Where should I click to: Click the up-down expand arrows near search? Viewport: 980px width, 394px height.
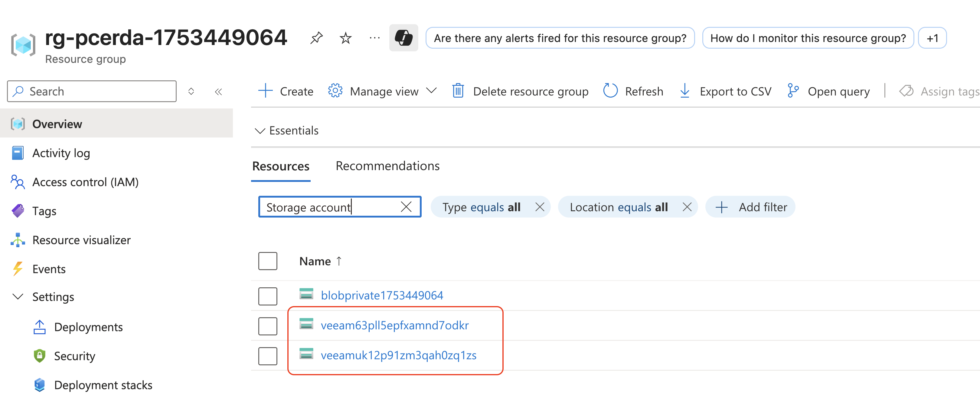(x=191, y=91)
